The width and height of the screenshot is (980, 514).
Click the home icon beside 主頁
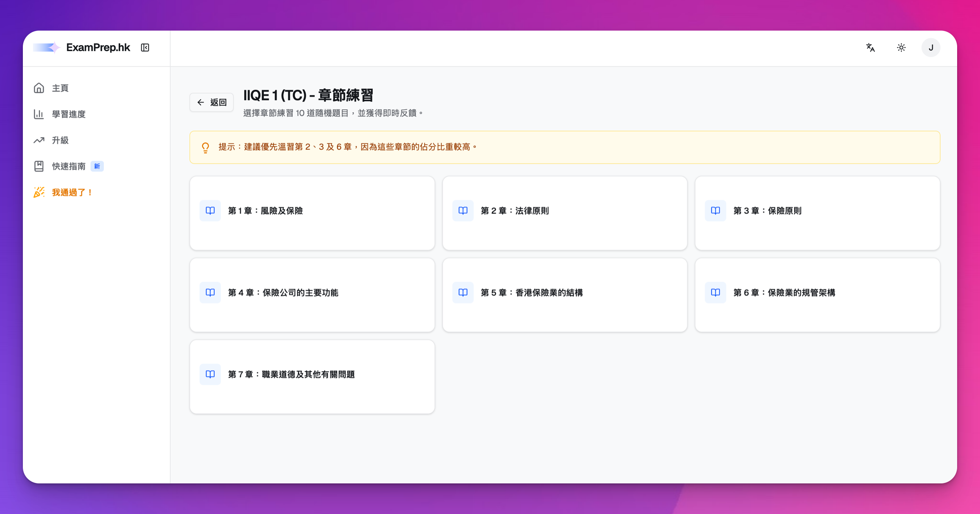[x=39, y=88]
